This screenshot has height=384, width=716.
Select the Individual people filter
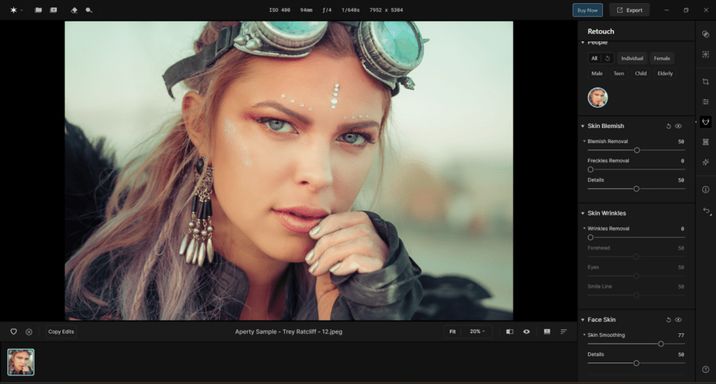(x=632, y=58)
